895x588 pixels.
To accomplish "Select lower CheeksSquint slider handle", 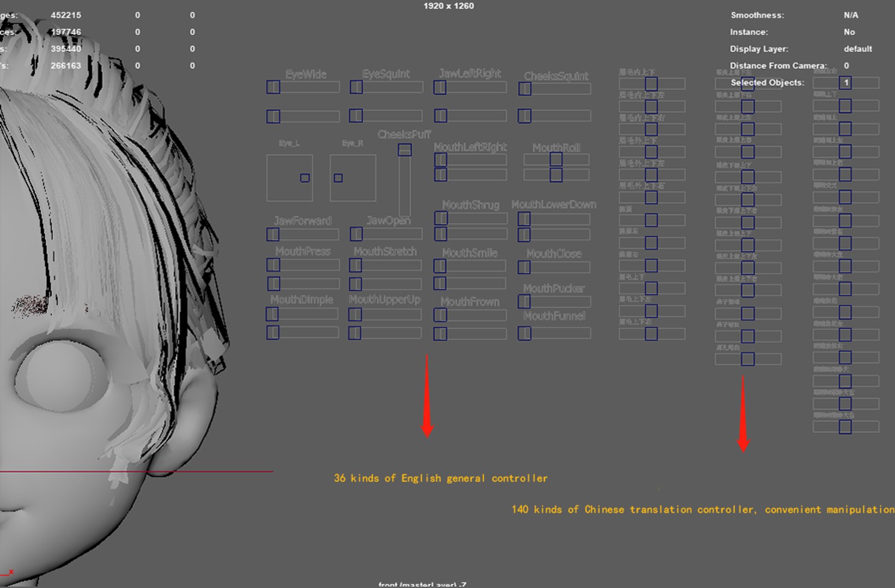I will click(525, 116).
